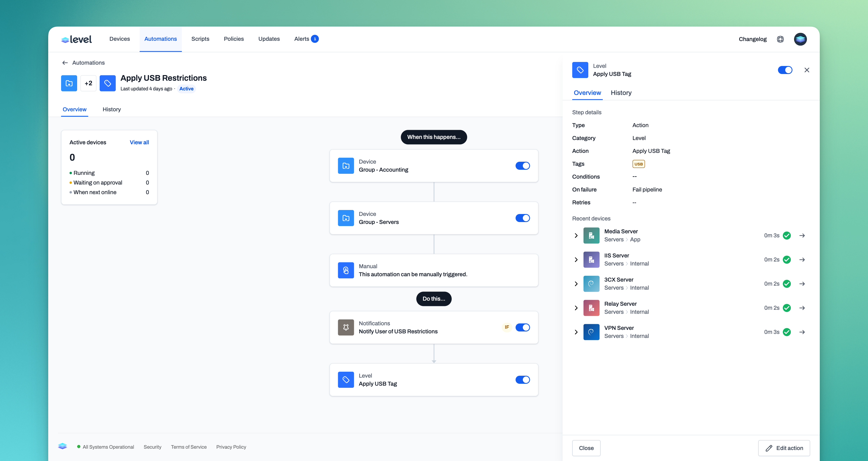Click the Apply USB Tag step icon
868x461 pixels.
click(x=346, y=379)
